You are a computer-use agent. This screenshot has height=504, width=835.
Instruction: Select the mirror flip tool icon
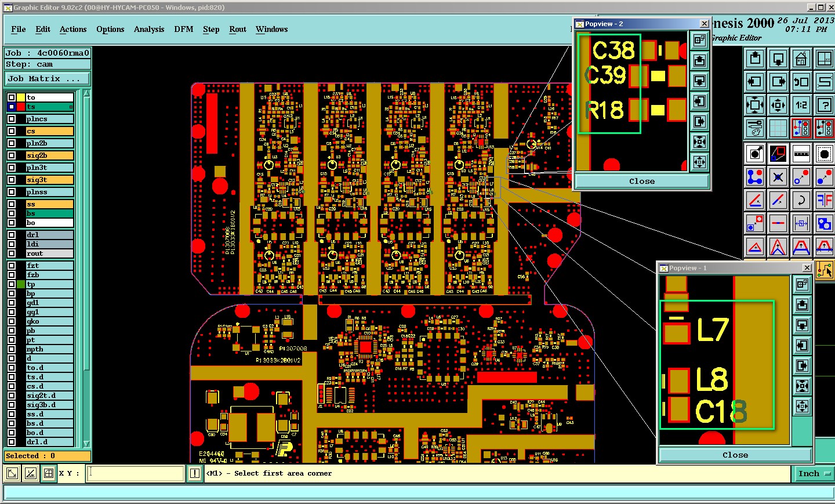(x=825, y=200)
